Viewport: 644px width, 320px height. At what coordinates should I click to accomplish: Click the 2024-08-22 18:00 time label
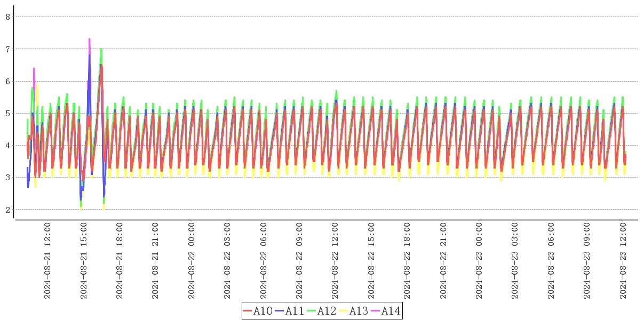point(407,261)
